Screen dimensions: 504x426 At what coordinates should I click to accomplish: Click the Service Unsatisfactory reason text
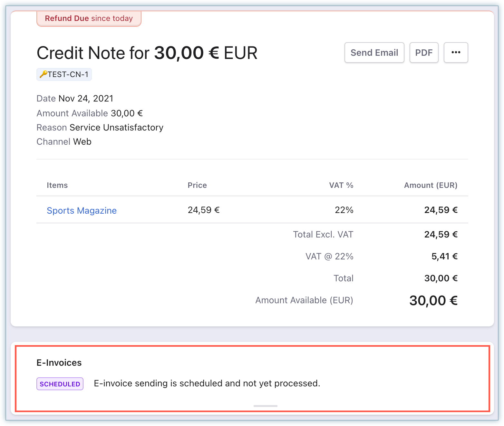(116, 127)
